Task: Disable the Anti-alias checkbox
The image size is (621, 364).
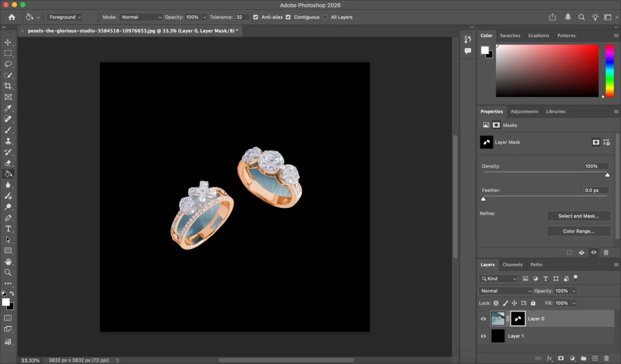Action: (256, 17)
